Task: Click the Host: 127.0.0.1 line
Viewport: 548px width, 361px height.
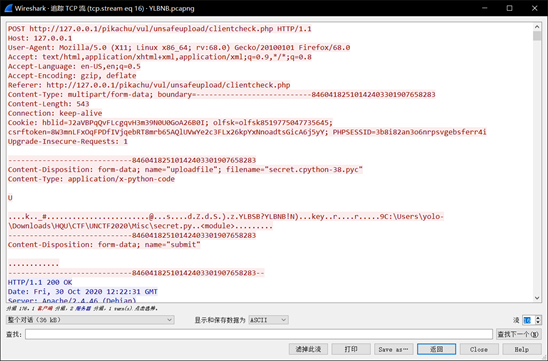Action: [40, 38]
